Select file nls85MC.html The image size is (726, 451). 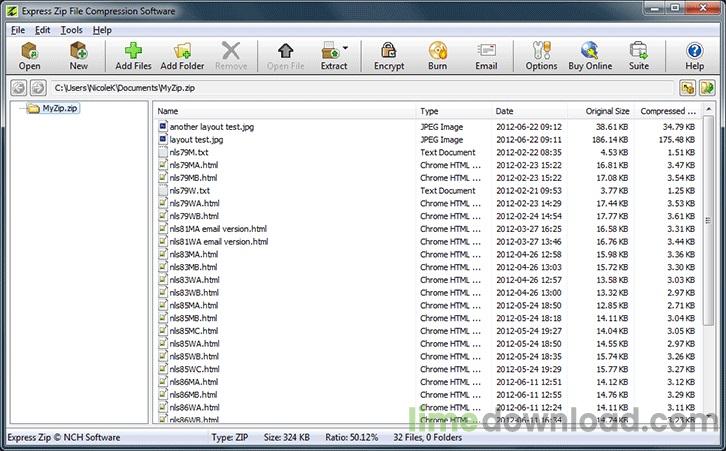[x=194, y=331]
